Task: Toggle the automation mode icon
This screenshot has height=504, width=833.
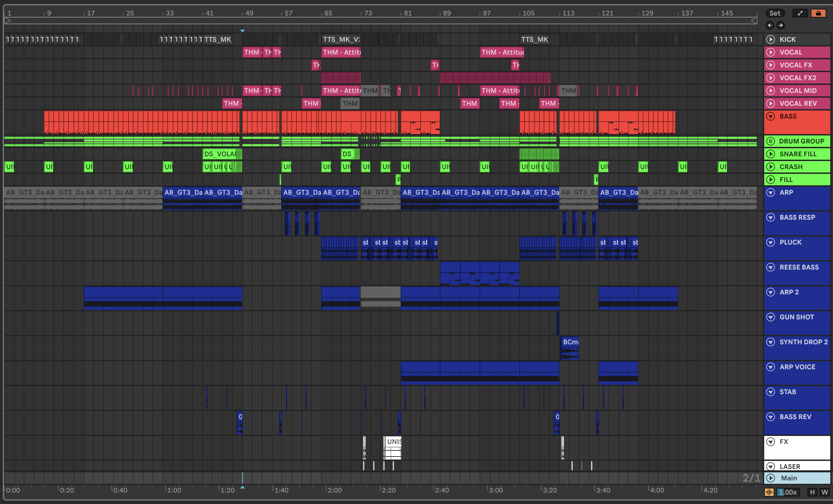Action: 800,13
